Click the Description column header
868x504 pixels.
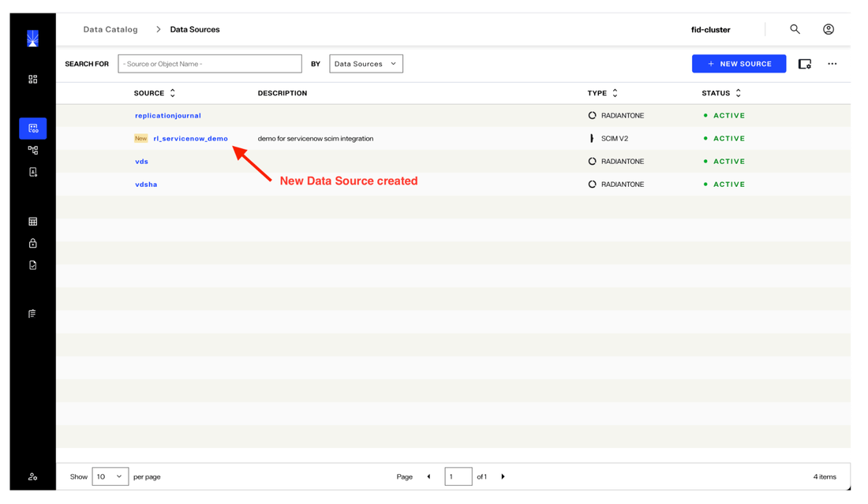[282, 93]
